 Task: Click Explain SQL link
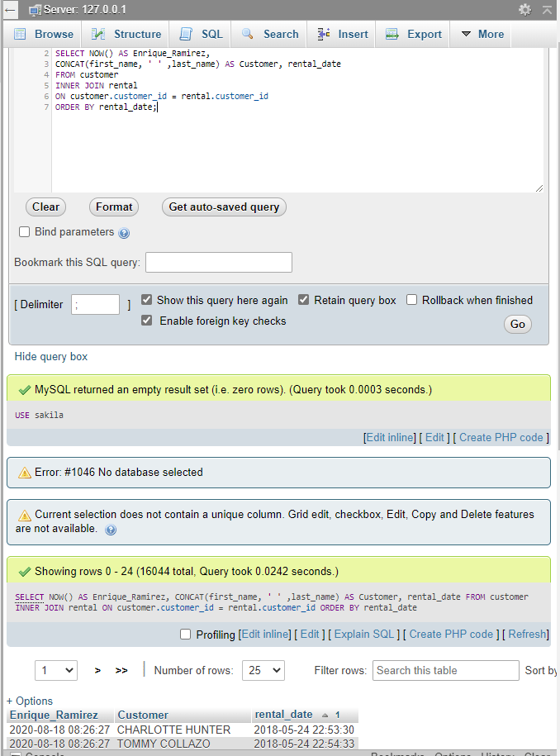click(364, 635)
